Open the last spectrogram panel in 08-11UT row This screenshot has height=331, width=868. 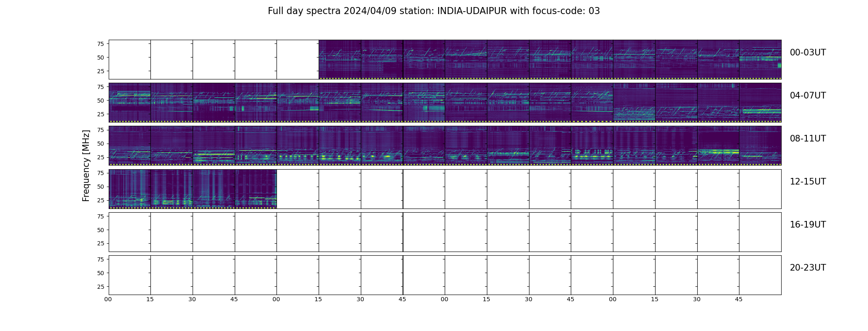pos(760,146)
